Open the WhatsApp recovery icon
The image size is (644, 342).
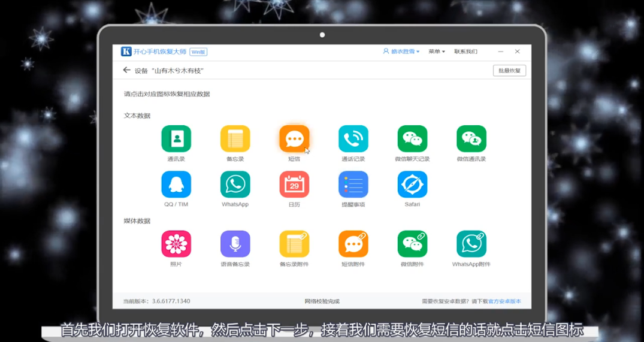tap(235, 184)
